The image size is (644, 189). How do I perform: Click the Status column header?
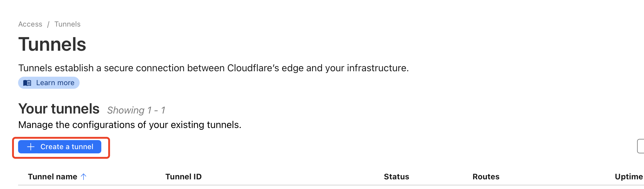(396, 177)
